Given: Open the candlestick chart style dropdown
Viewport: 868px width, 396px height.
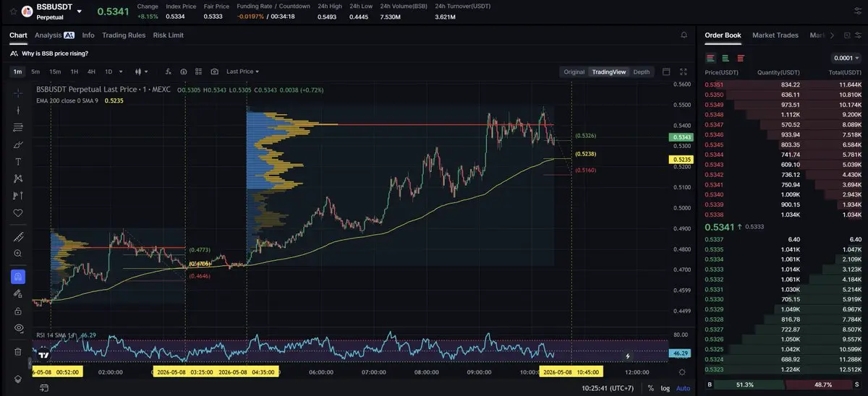Looking at the screenshot, I should 141,72.
